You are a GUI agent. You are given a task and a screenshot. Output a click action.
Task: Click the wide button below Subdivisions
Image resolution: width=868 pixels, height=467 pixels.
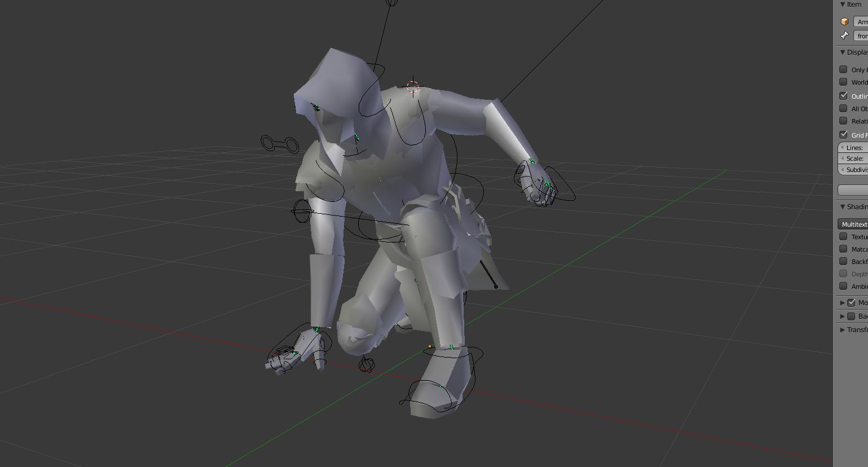point(853,190)
